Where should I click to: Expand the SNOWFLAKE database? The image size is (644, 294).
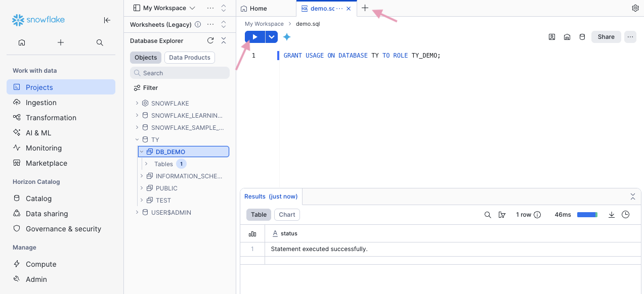pyautogui.click(x=137, y=103)
